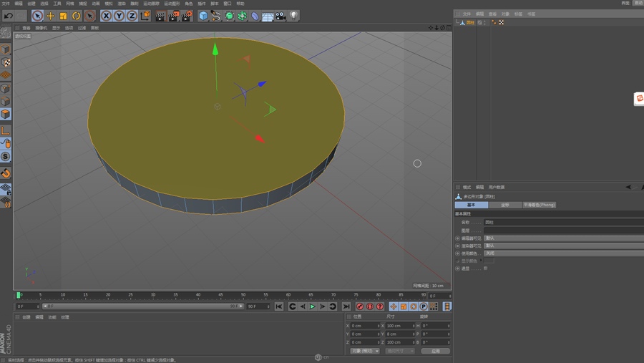Go to end of animation
Viewport: 644px width, 363px height.
pos(346,306)
